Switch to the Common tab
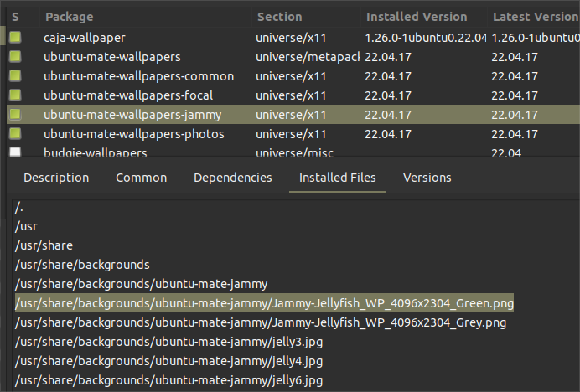This screenshot has height=392, width=580. click(x=142, y=178)
